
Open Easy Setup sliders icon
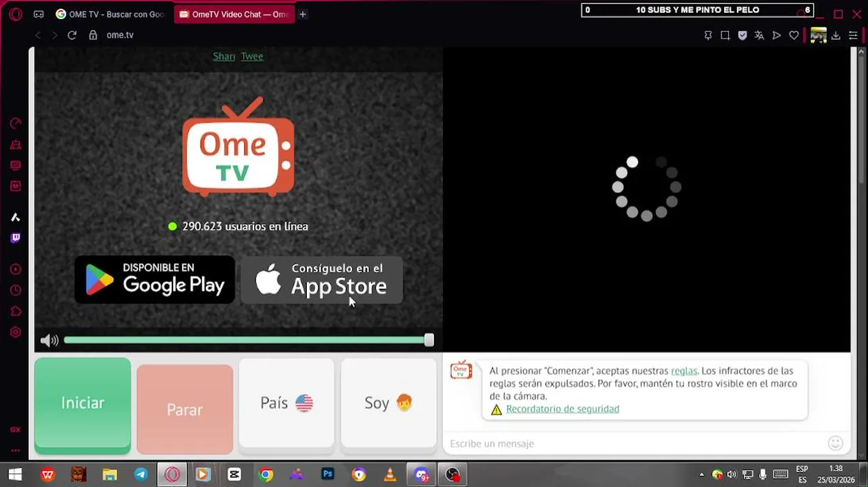(x=853, y=35)
